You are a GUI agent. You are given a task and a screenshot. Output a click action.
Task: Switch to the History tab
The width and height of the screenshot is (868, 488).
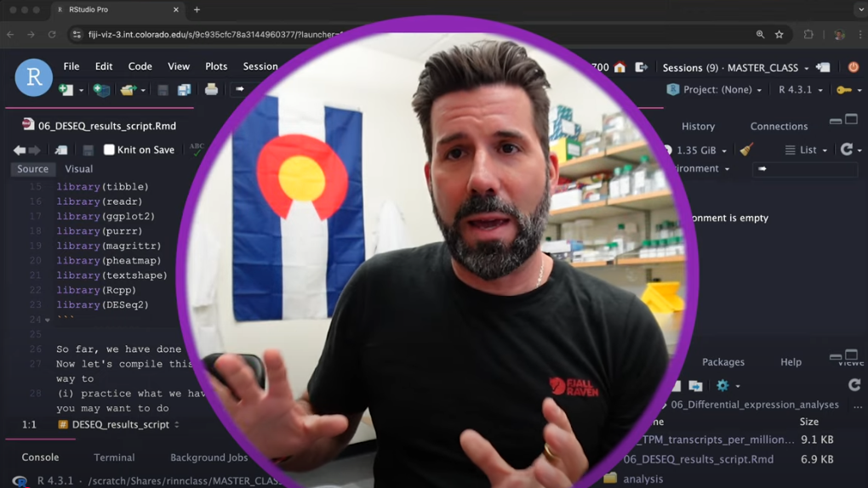coord(698,126)
